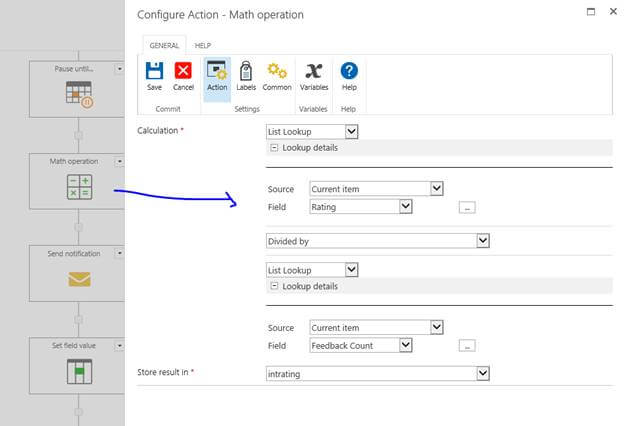This screenshot has height=426, width=624.
Task: Select the Action settings icon
Action: click(x=217, y=71)
